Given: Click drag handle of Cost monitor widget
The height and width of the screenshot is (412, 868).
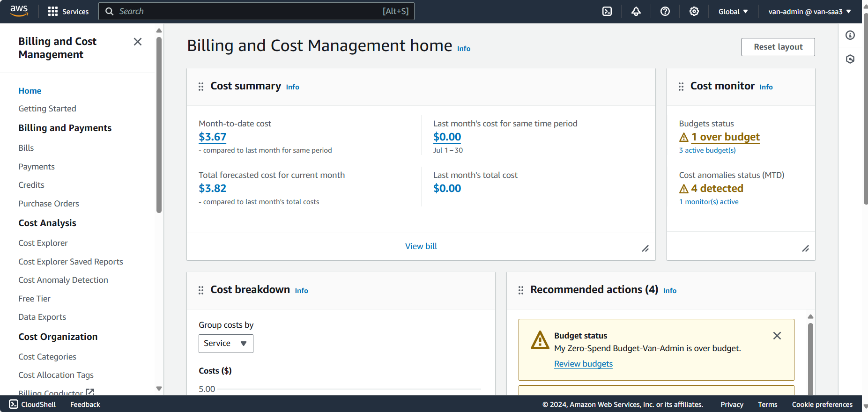Looking at the screenshot, I should [x=681, y=87].
